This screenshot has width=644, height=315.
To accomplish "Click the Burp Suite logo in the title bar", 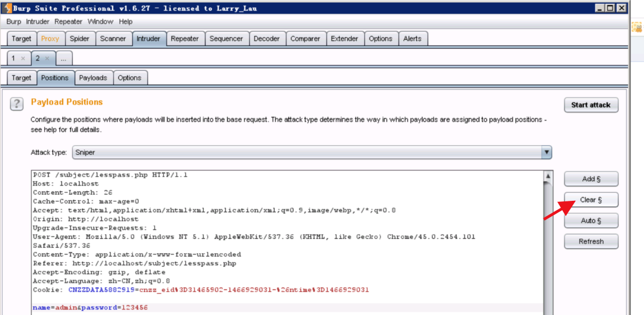I will (8, 8).
